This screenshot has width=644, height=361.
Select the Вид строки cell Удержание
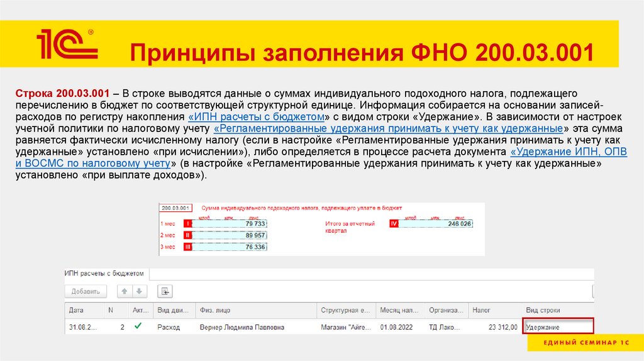(x=558, y=327)
